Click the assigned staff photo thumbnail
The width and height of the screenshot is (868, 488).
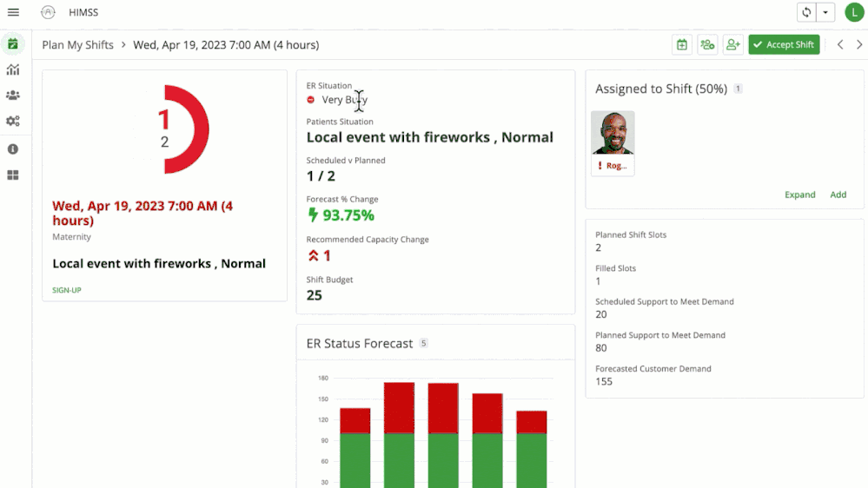point(613,133)
